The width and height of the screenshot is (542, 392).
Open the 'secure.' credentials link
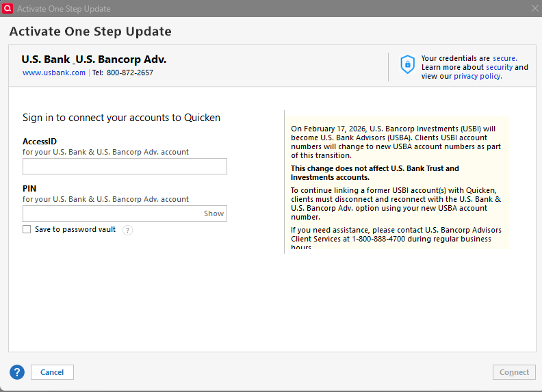point(505,58)
